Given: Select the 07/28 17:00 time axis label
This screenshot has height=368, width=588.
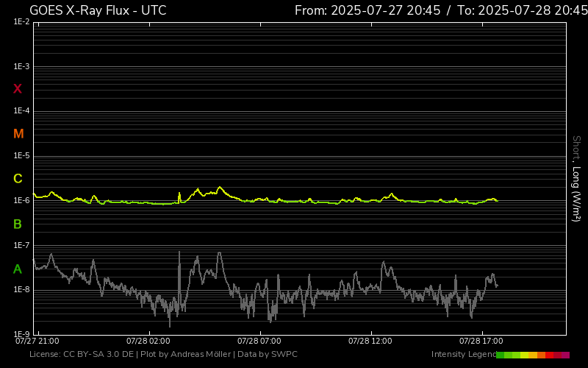Looking at the screenshot, I should (x=481, y=342).
